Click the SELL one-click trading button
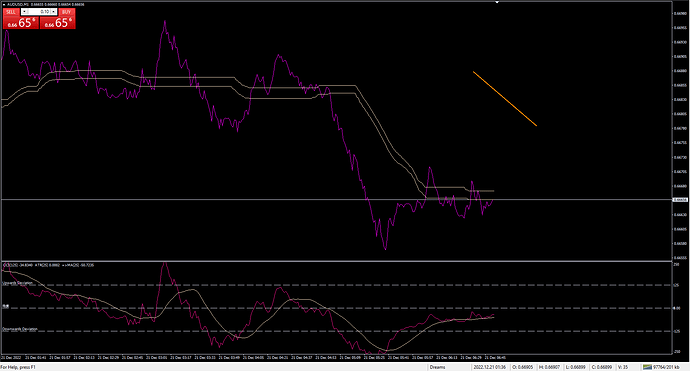 tap(11, 12)
